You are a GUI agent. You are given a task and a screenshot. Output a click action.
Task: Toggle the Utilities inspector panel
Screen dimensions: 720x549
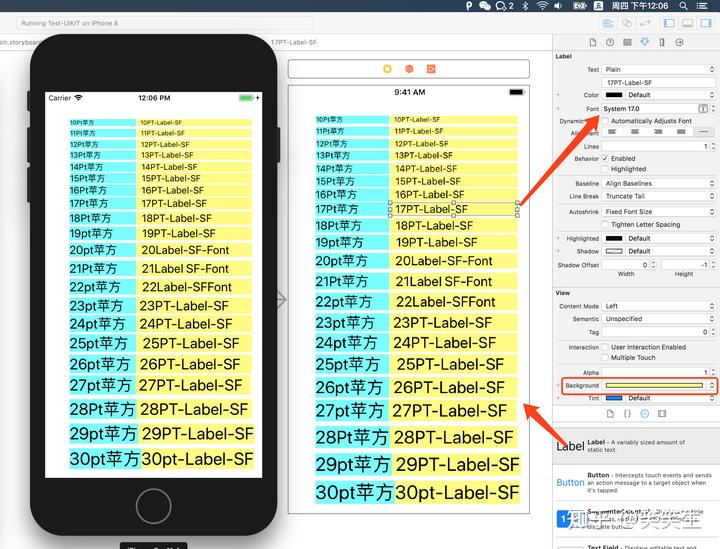(x=706, y=23)
